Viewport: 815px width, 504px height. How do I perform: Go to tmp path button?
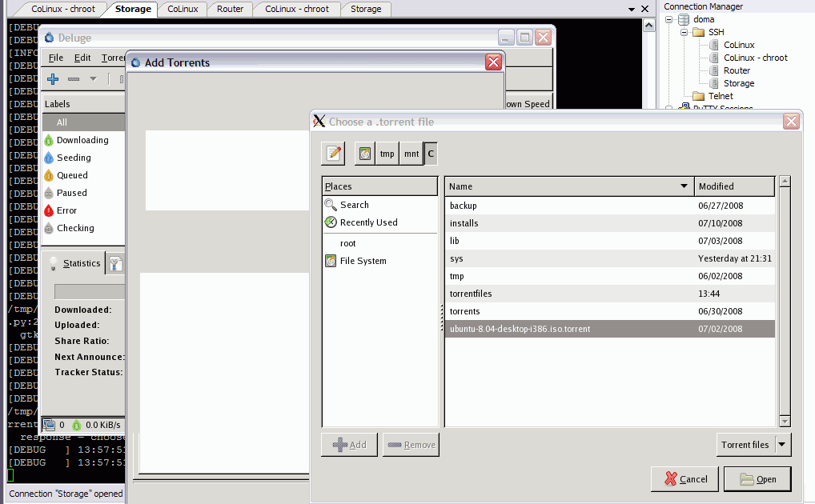[x=387, y=154]
